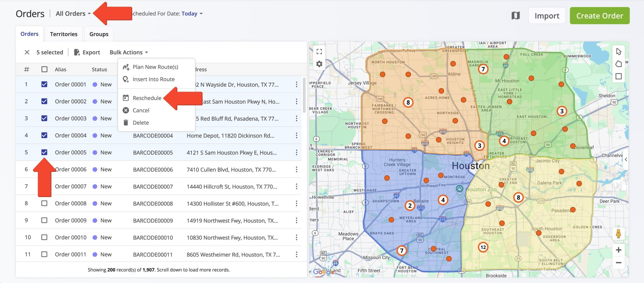This screenshot has width=644, height=283.
Task: Click the green Create Order button
Action: [600, 16]
